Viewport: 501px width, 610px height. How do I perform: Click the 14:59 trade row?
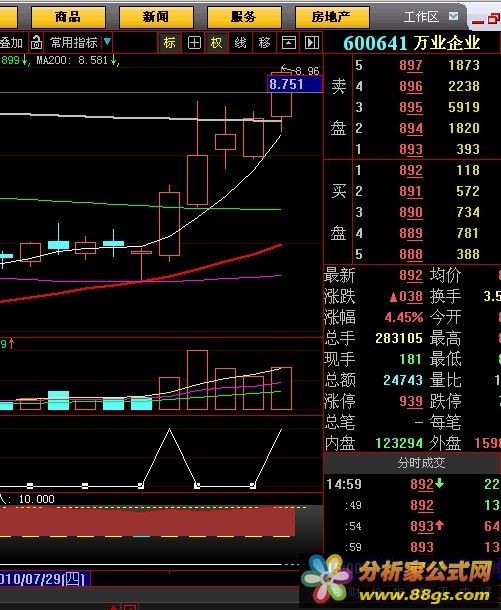412,484
